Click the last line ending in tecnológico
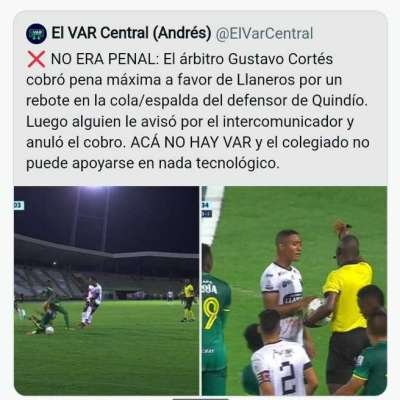This screenshot has height=400, width=400. pos(153,163)
